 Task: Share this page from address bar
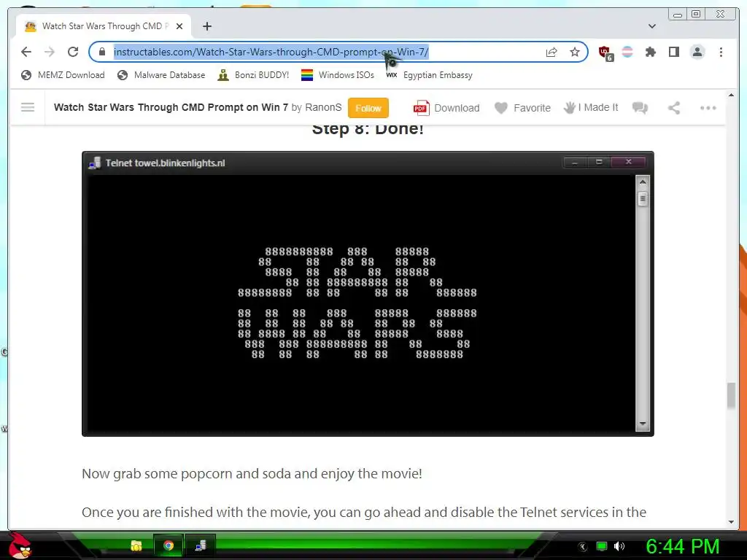(x=551, y=52)
